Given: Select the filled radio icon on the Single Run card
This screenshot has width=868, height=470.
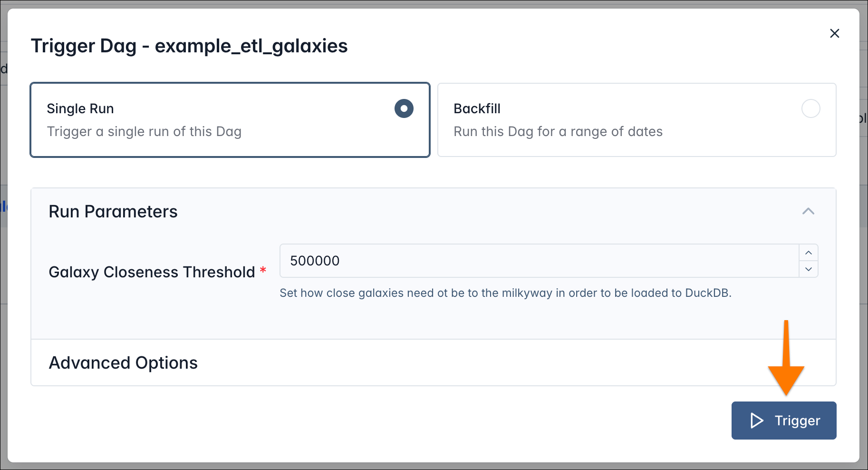Looking at the screenshot, I should point(403,108).
